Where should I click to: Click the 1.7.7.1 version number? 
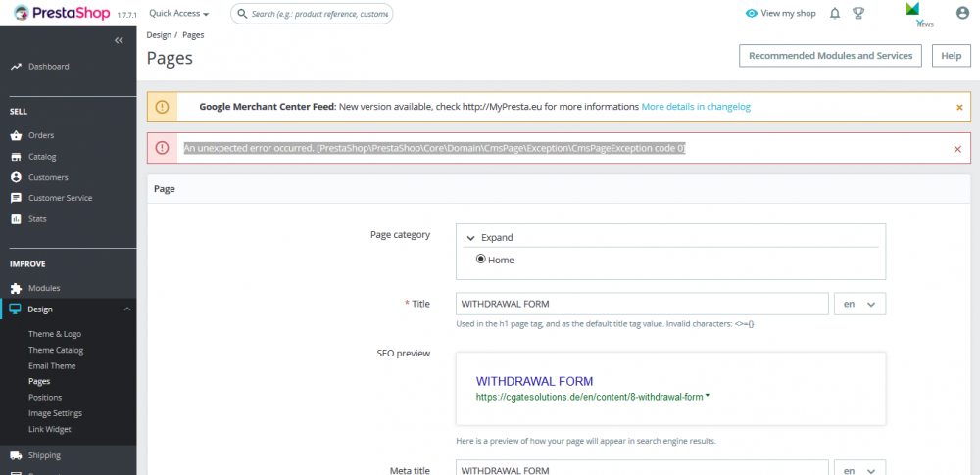pos(126,14)
